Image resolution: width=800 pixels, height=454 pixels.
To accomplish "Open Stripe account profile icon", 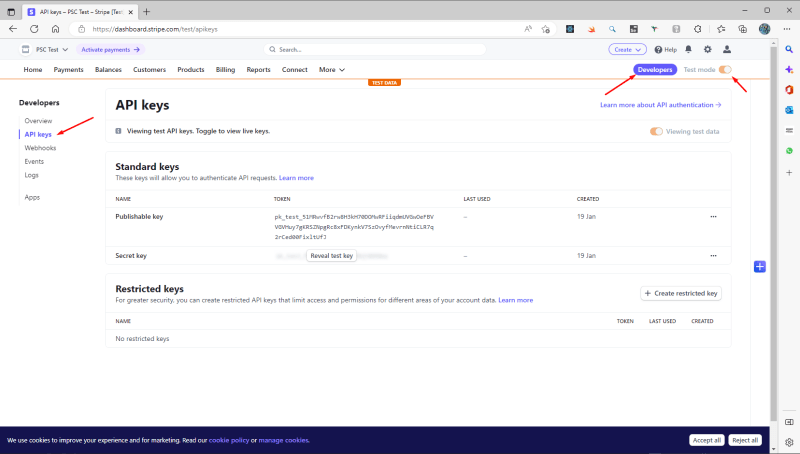I will pyautogui.click(x=727, y=49).
